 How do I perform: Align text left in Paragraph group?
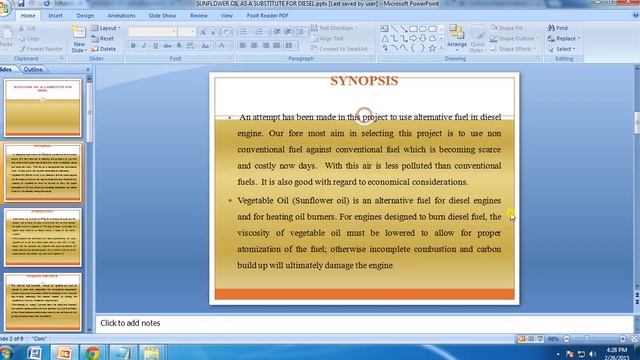[x=243, y=46]
